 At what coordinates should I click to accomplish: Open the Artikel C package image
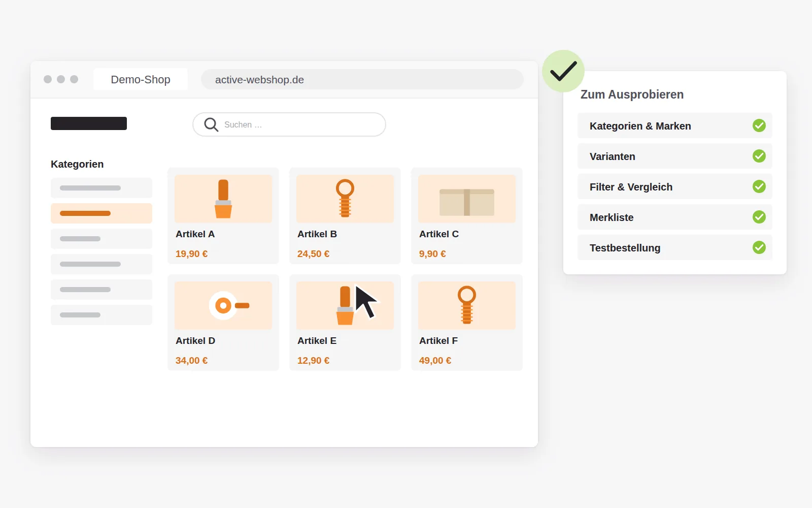pos(467,199)
